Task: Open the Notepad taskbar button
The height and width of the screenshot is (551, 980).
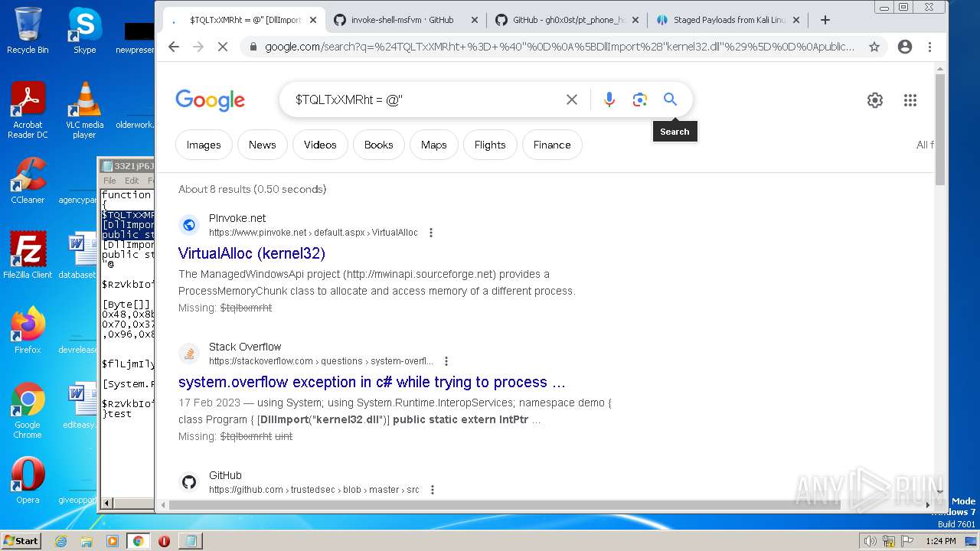Action: click(190, 541)
